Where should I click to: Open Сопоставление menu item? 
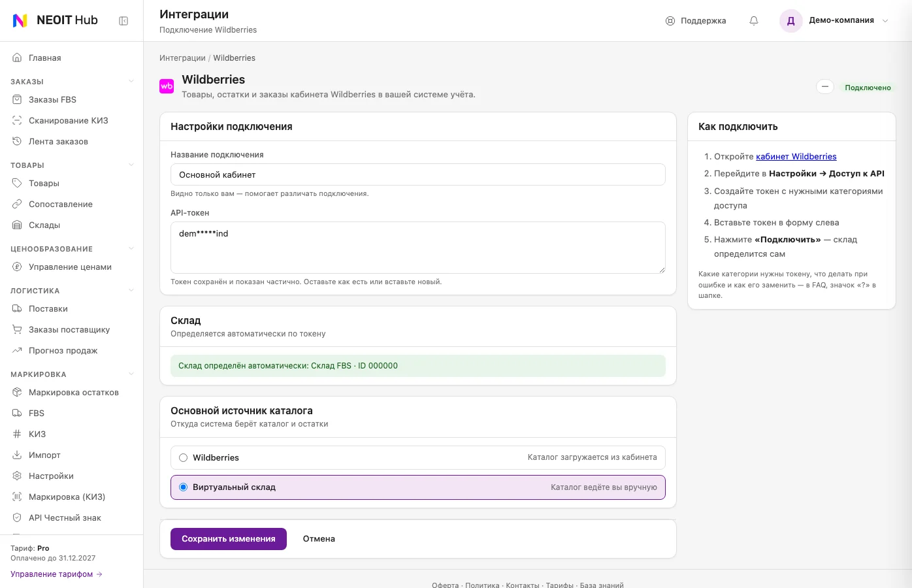point(72,204)
